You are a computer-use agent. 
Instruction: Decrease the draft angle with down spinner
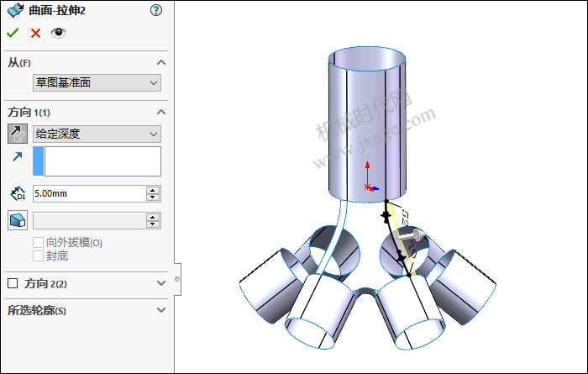153,224
